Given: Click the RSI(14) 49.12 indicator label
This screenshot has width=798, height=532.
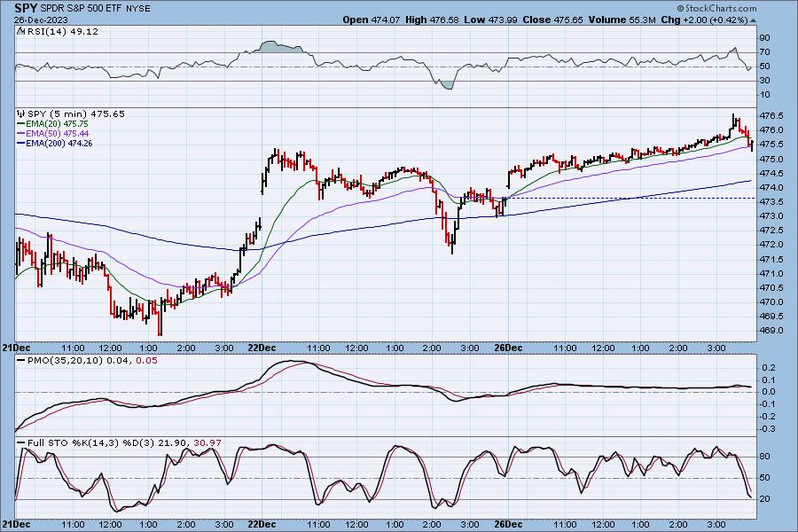Looking at the screenshot, I should (x=61, y=31).
